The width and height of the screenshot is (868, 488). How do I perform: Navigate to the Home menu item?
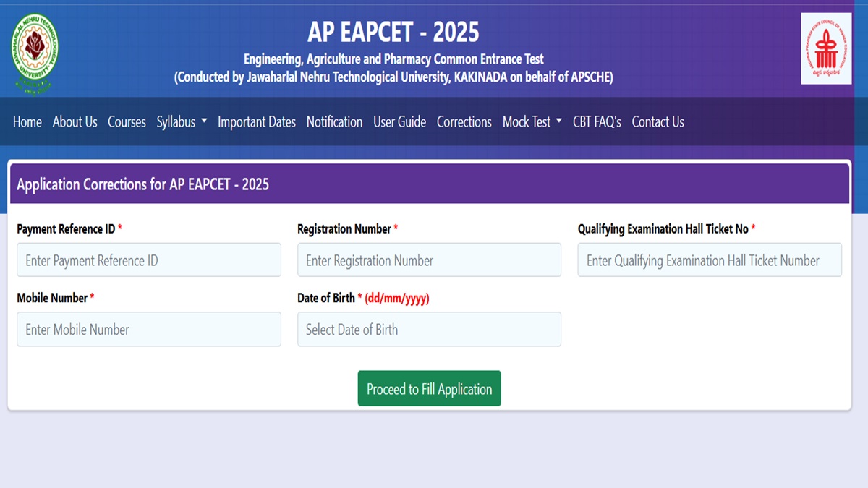pos(27,121)
